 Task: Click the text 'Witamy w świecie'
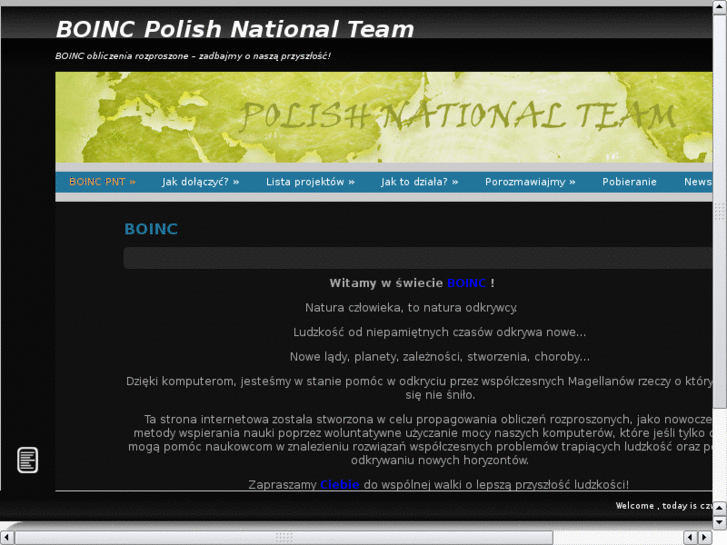click(x=386, y=283)
